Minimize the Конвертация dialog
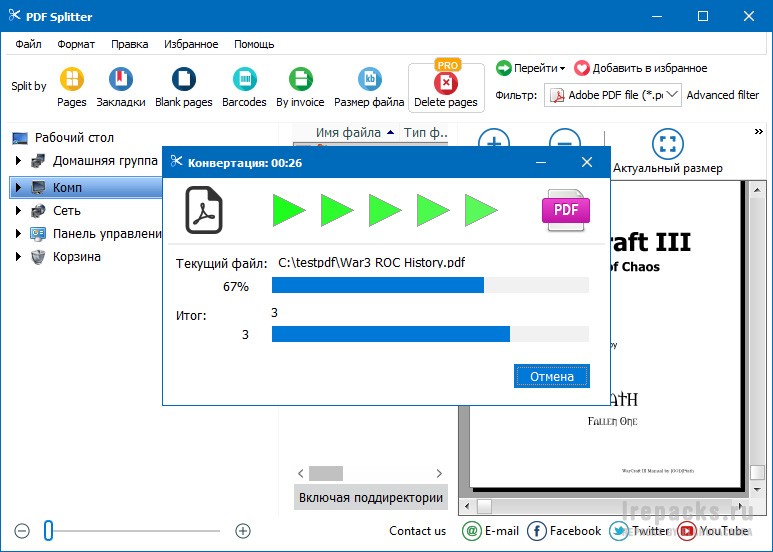This screenshot has width=773, height=552. [x=541, y=162]
